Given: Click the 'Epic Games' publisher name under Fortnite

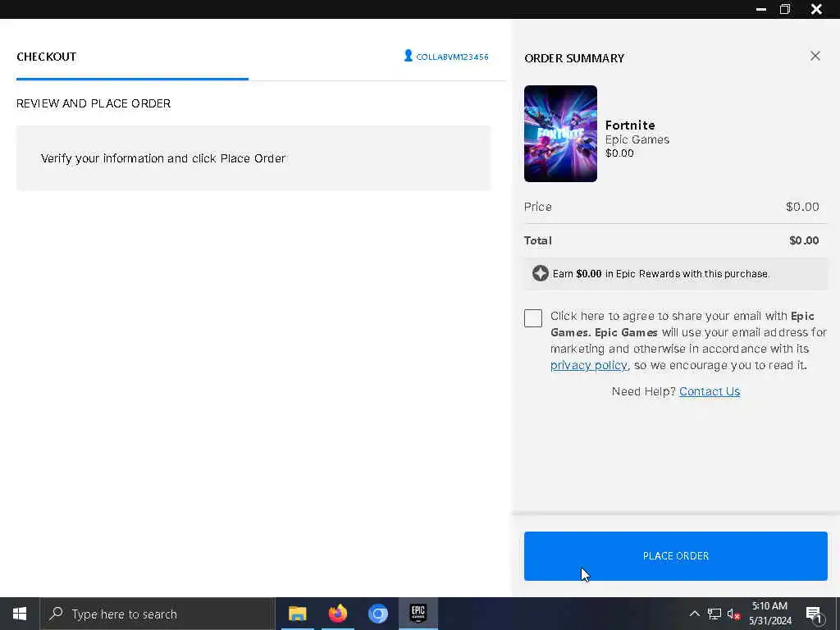Looking at the screenshot, I should click(637, 139).
